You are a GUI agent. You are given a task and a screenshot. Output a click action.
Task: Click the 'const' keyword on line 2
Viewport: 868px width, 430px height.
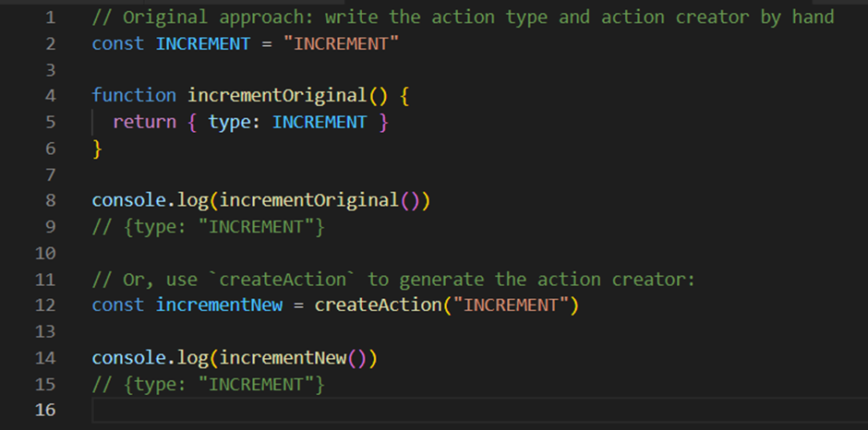click(x=118, y=43)
